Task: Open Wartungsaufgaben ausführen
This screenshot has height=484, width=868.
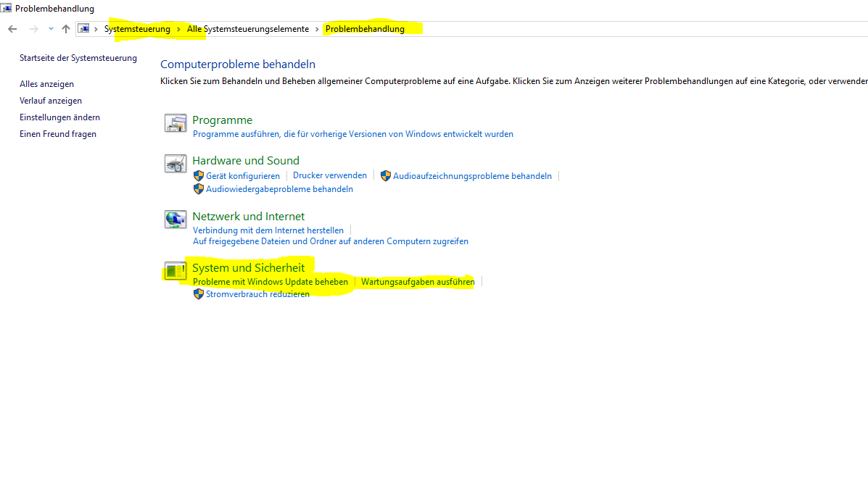Action: (x=418, y=282)
